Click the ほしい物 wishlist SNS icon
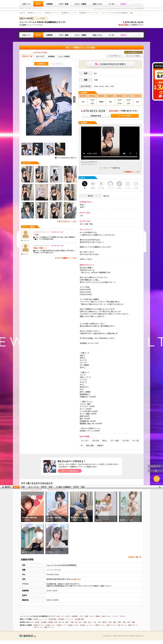 tap(101, 184)
